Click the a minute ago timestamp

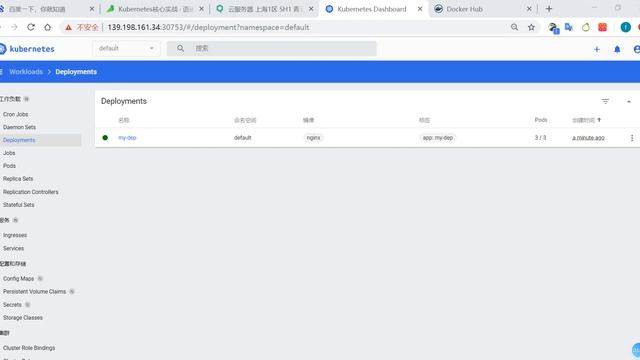588,138
